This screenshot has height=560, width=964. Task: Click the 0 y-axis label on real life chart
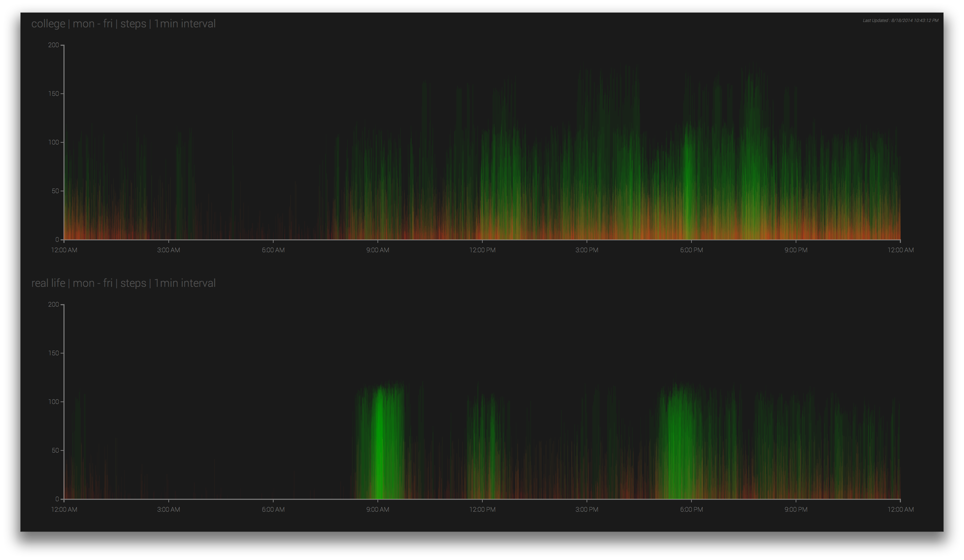coord(57,499)
